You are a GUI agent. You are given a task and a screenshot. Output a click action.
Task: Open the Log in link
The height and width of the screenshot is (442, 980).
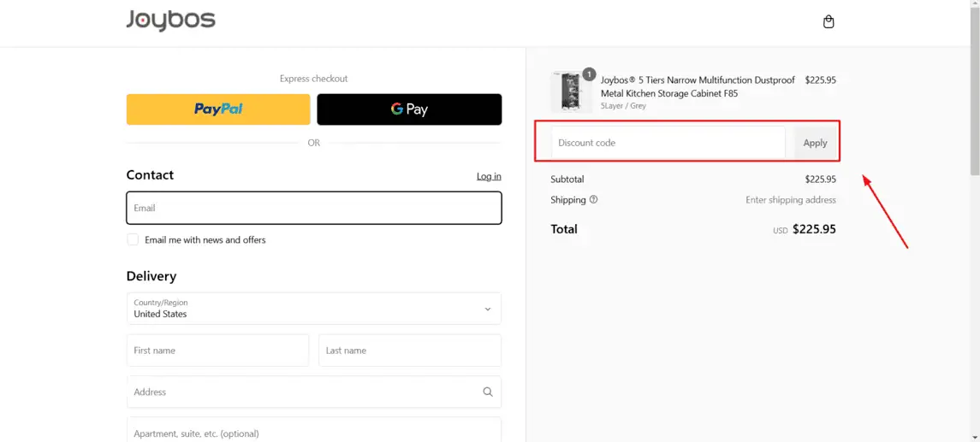click(489, 177)
